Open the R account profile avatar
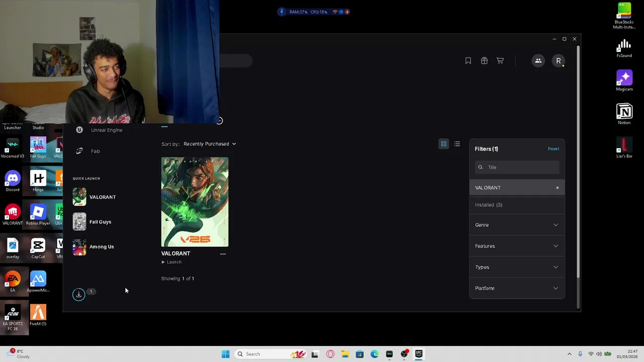The width and height of the screenshot is (644, 362). 558,61
